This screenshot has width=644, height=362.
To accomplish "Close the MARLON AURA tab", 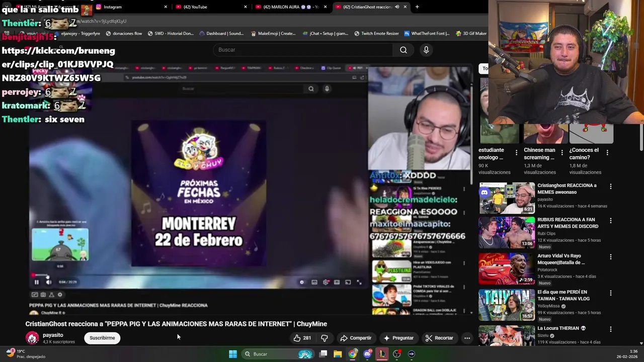I will 326,7.
